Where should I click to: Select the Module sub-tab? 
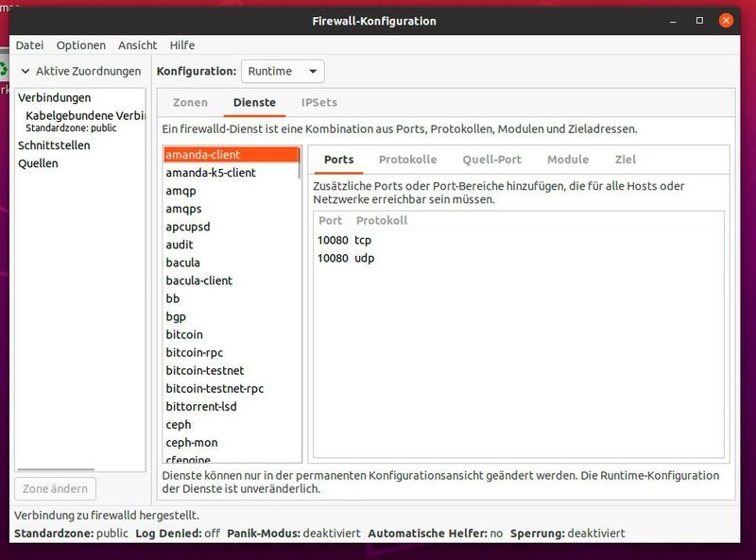coord(568,160)
